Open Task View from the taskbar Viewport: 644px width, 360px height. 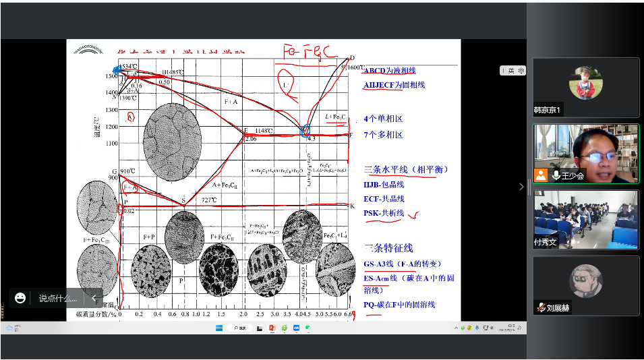(x=260, y=328)
